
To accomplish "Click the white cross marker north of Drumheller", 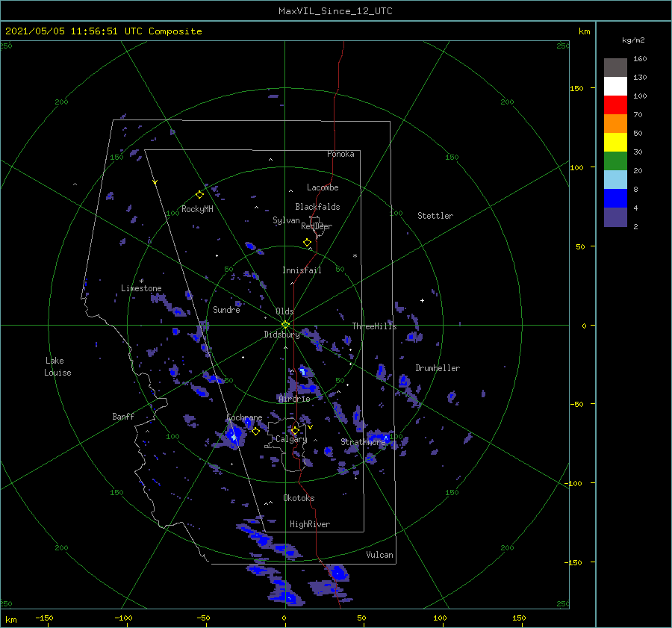I will pyautogui.click(x=422, y=300).
